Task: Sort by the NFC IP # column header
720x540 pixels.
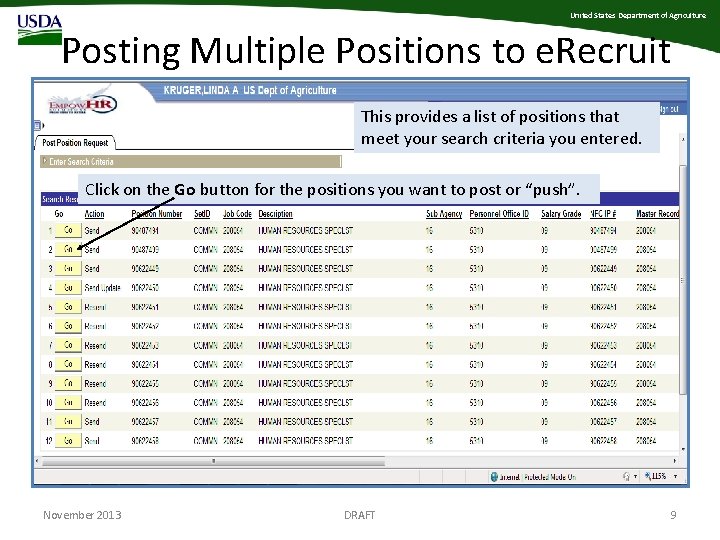Action: coord(603,214)
